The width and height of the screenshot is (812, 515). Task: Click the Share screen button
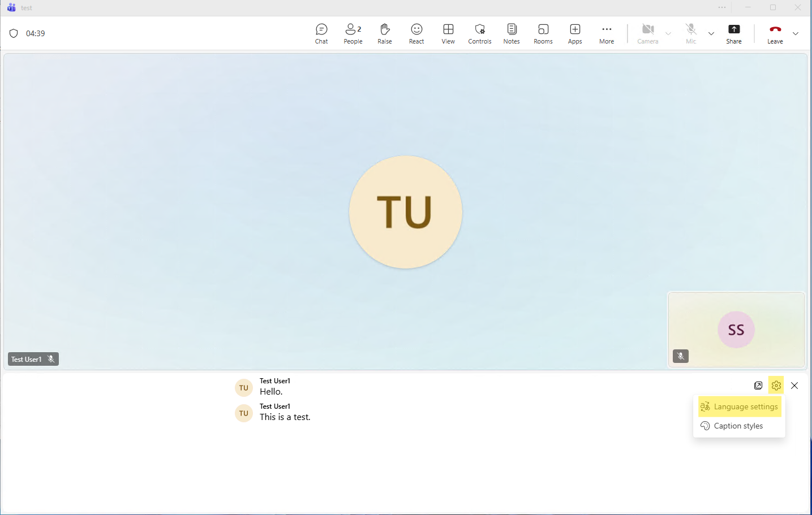[x=734, y=33]
